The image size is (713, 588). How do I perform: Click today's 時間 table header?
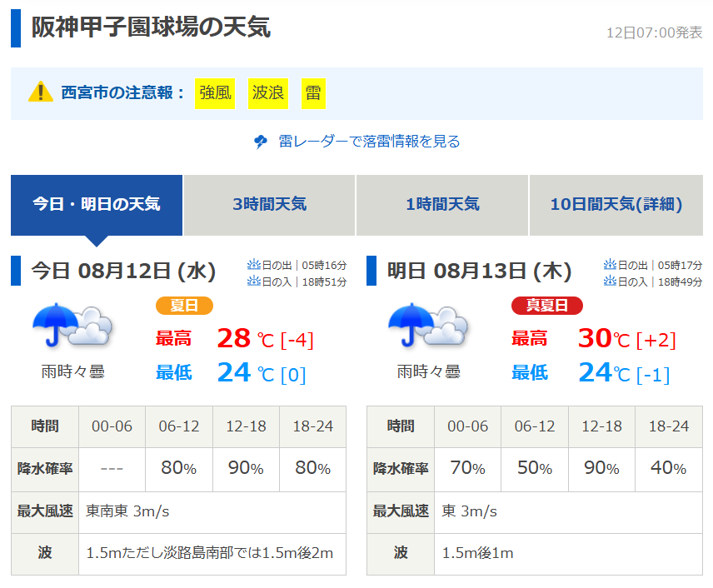[x=45, y=426]
